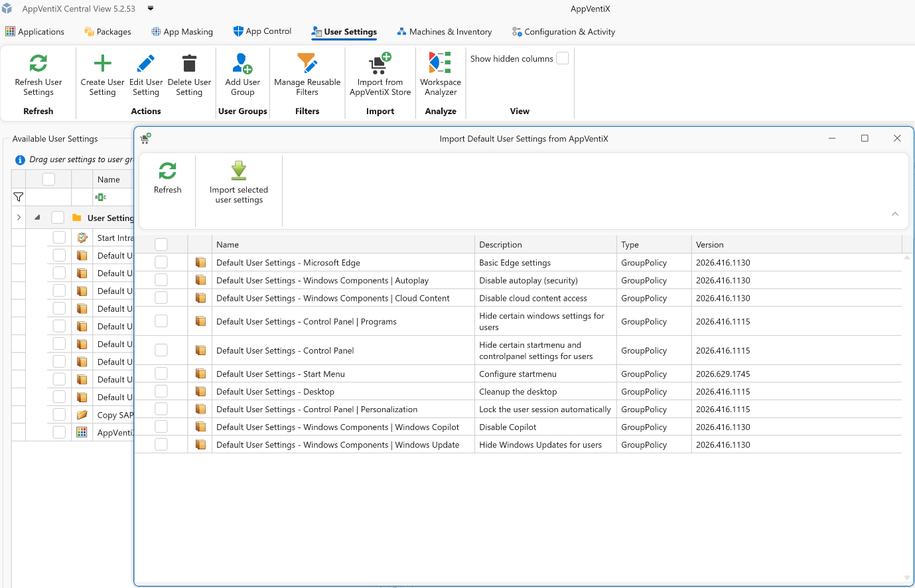Click Refresh icon in import dialog
Viewport: 915px width, 588px height.
168,171
